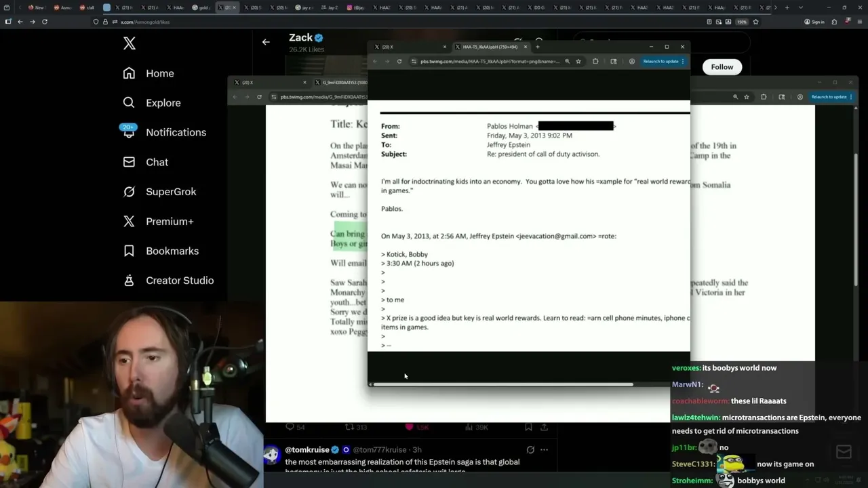Click the Bookmarks ribbon icon
The width and height of the screenshot is (868, 488).
point(129,251)
